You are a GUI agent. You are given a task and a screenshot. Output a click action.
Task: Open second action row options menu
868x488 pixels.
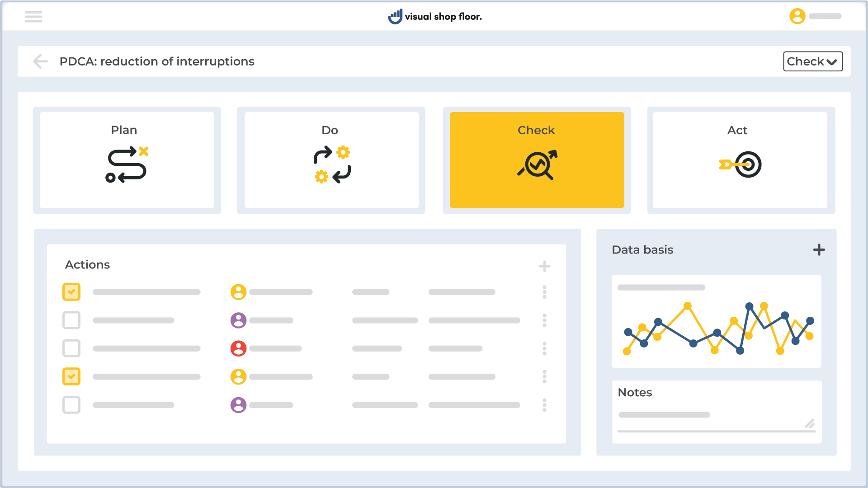544,320
